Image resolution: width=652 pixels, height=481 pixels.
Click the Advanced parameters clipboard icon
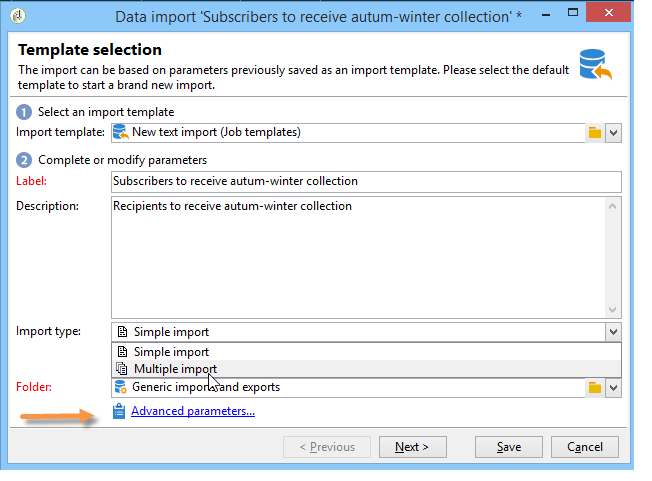click(119, 411)
